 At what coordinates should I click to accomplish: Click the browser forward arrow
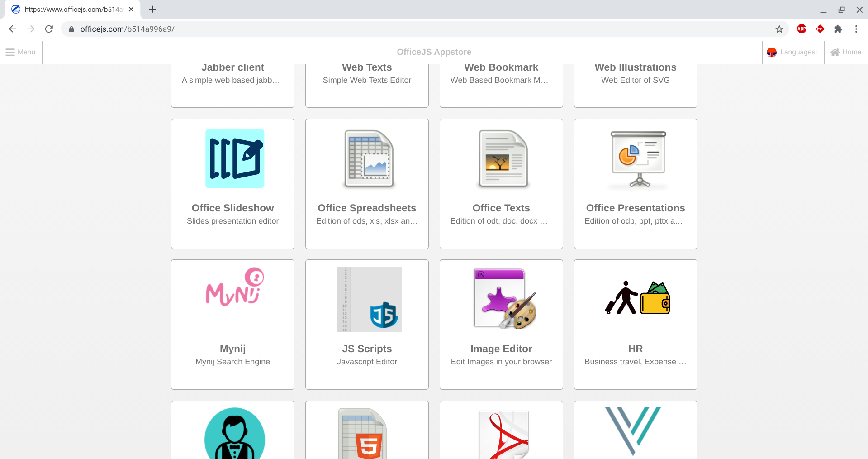click(31, 29)
